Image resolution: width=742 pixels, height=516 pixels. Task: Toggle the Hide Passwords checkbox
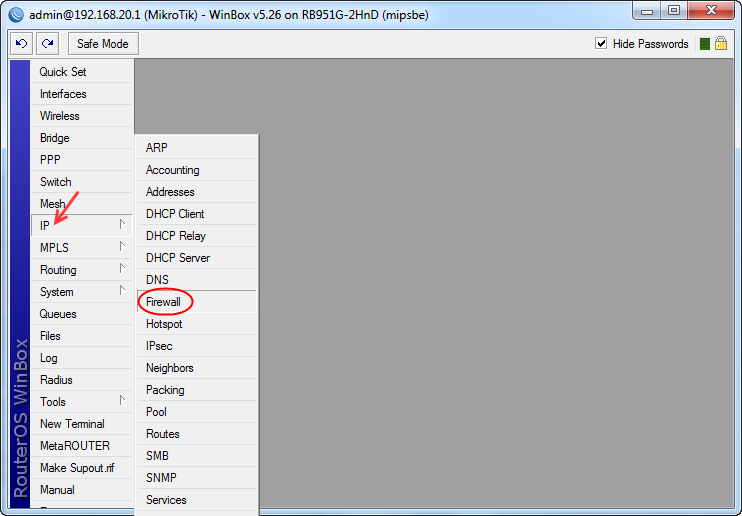click(601, 44)
